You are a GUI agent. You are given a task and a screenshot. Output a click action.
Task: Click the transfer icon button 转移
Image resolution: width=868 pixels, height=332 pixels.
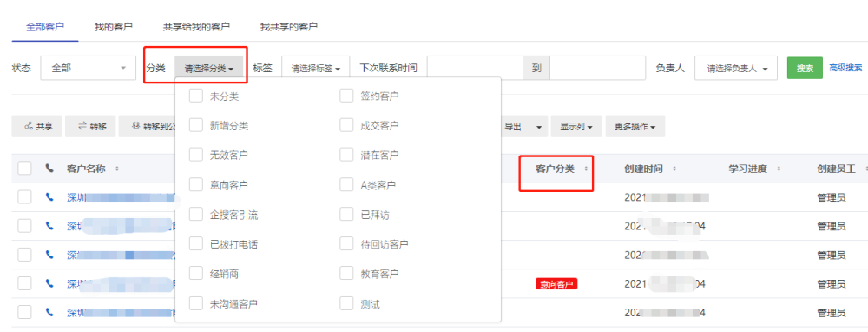[x=91, y=126]
